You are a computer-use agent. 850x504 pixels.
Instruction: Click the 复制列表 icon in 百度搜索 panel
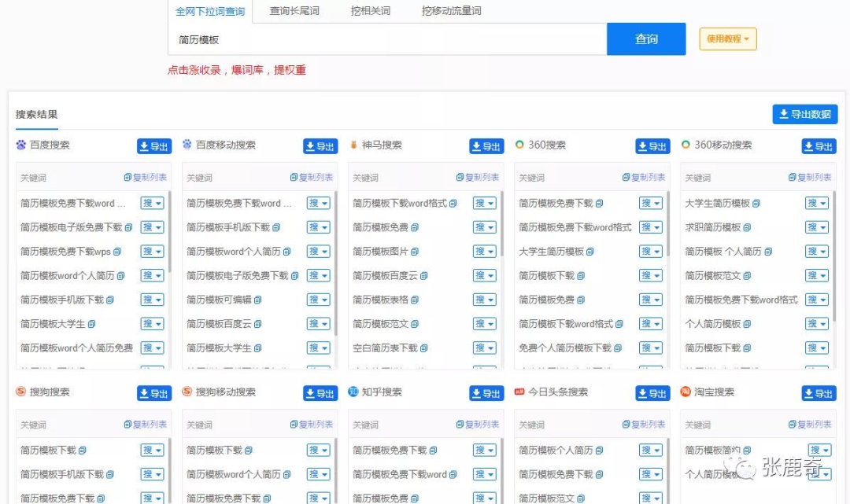tap(145, 178)
